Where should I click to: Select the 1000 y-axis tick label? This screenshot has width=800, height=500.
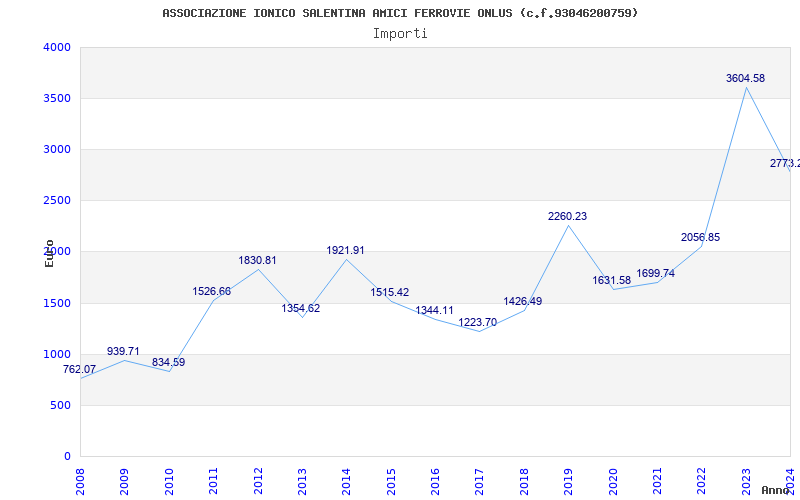pyautogui.click(x=57, y=355)
